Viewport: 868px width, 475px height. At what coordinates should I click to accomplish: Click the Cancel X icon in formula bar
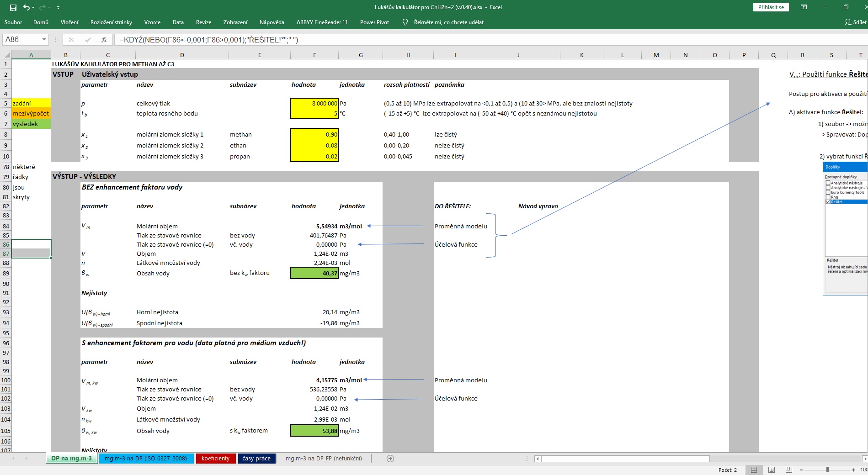(x=71, y=40)
